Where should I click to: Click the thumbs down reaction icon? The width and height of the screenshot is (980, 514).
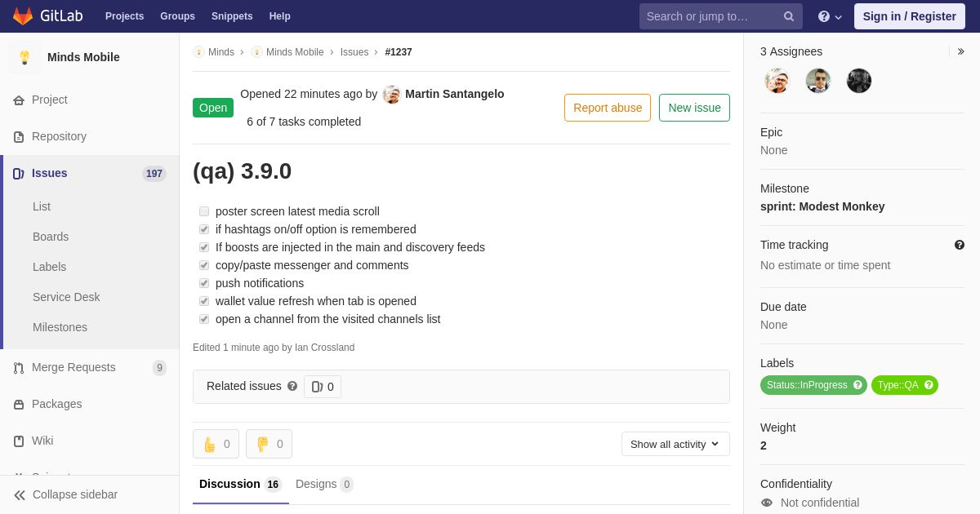click(x=262, y=444)
